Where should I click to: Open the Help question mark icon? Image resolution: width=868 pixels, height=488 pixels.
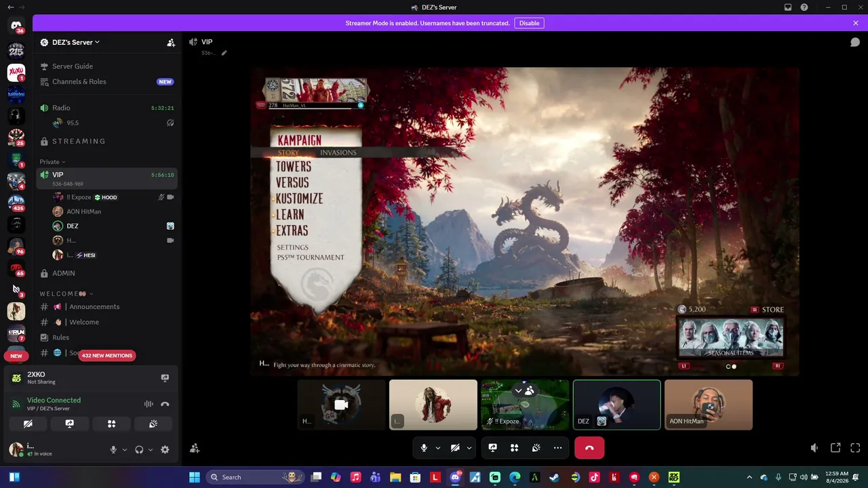[804, 7]
